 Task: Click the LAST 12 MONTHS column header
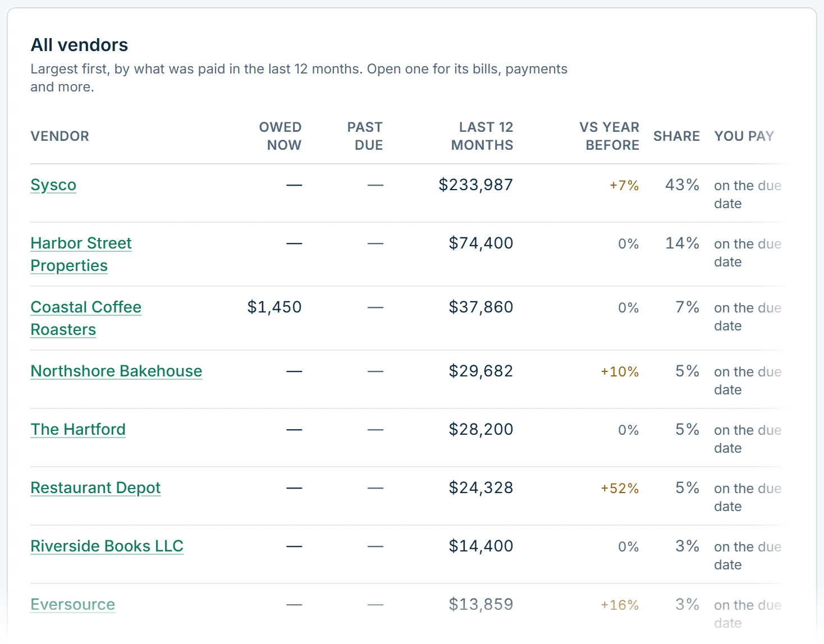point(482,136)
